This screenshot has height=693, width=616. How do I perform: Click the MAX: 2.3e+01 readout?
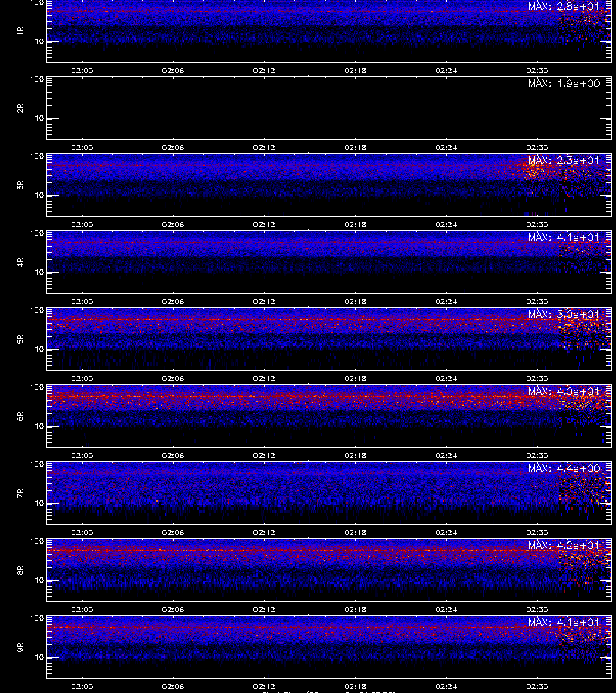pyautogui.click(x=564, y=160)
